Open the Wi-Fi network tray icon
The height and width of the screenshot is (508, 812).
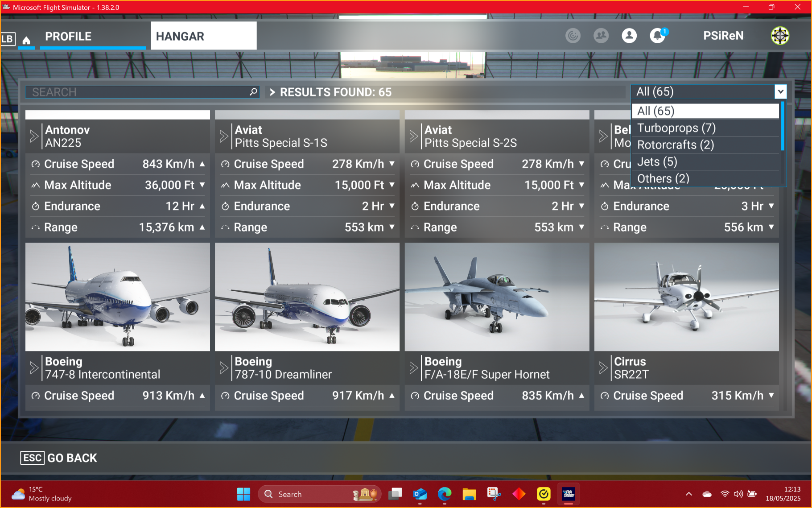[725, 494]
